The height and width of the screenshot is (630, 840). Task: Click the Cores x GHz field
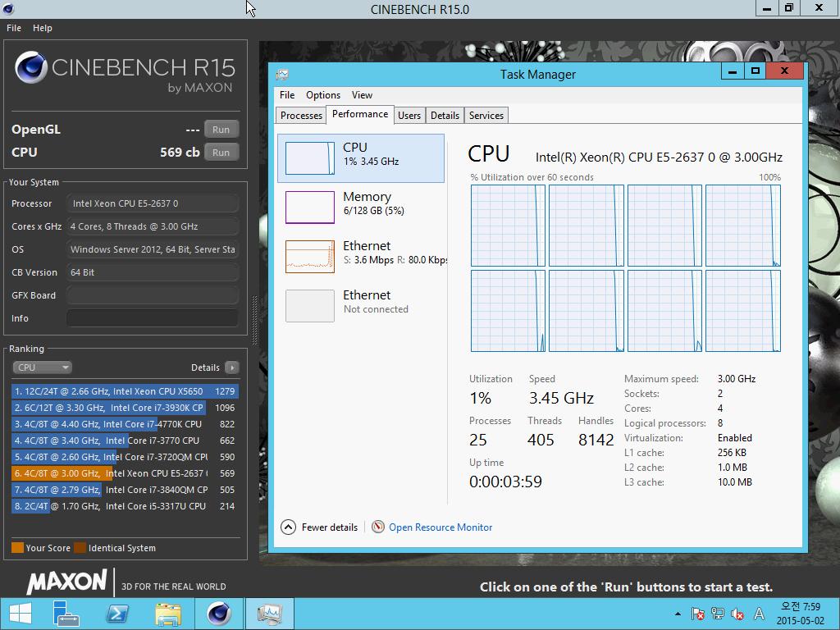pyautogui.click(x=153, y=226)
